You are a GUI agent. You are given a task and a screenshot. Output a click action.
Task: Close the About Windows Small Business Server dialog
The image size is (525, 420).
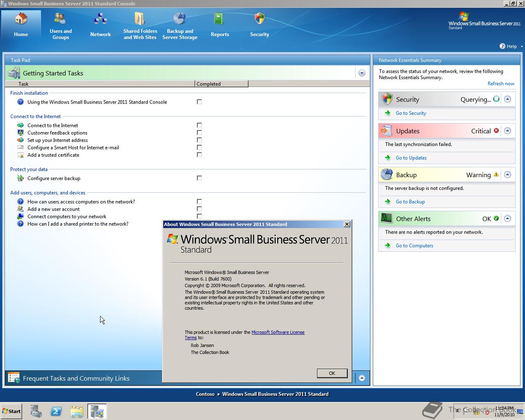pos(347,224)
